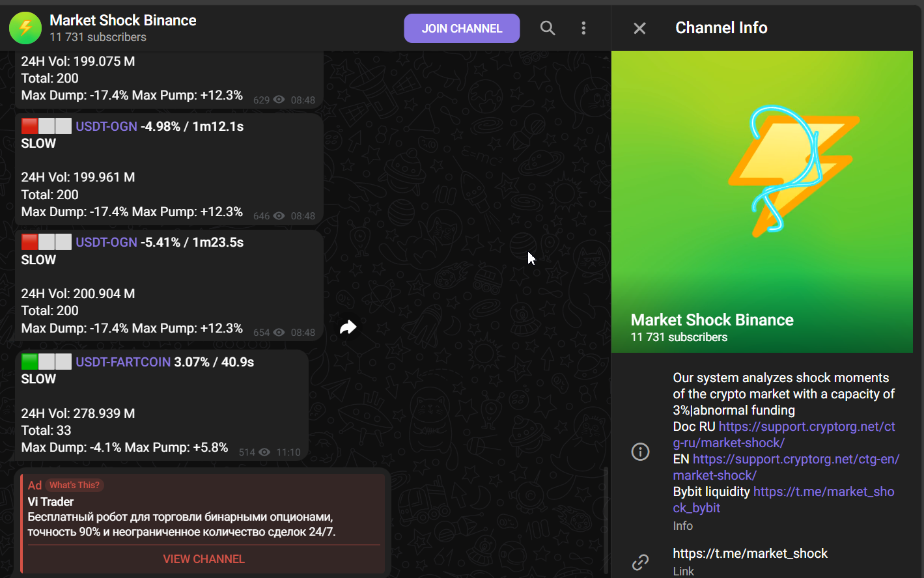Click the 24H Vol: 199.961 M text

pos(78,177)
